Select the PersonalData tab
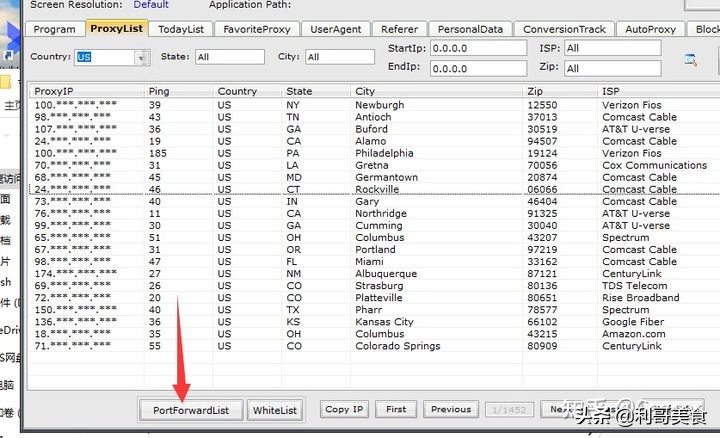The height and width of the screenshot is (438, 720). pos(470,29)
